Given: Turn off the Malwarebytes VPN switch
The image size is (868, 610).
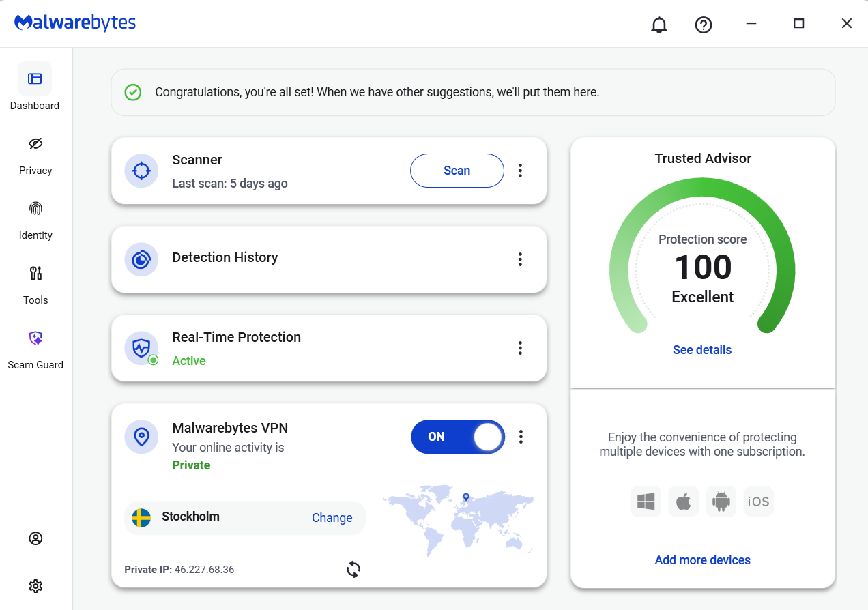Looking at the screenshot, I should point(458,437).
